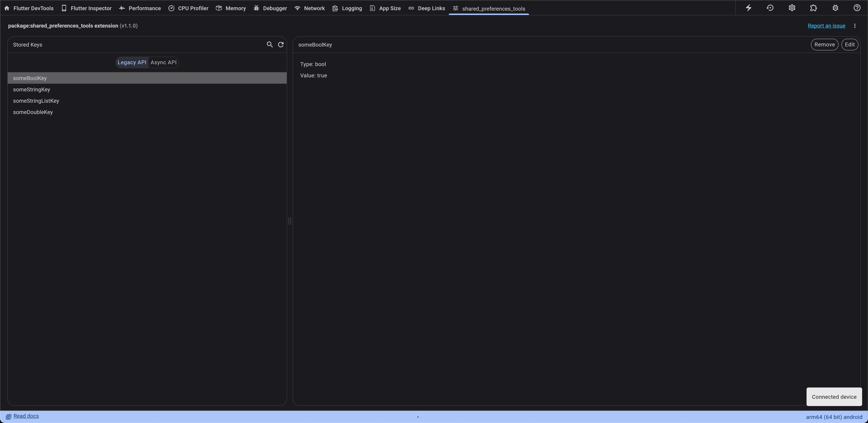Click the Remove button for someBoolKey
Viewport: 868px width, 423px height.
click(824, 45)
